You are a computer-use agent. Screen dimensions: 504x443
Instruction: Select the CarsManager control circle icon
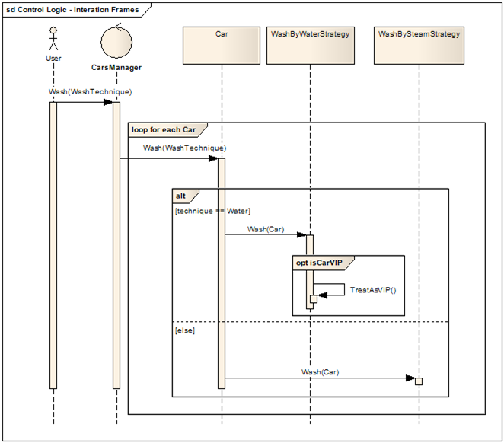tap(116, 41)
